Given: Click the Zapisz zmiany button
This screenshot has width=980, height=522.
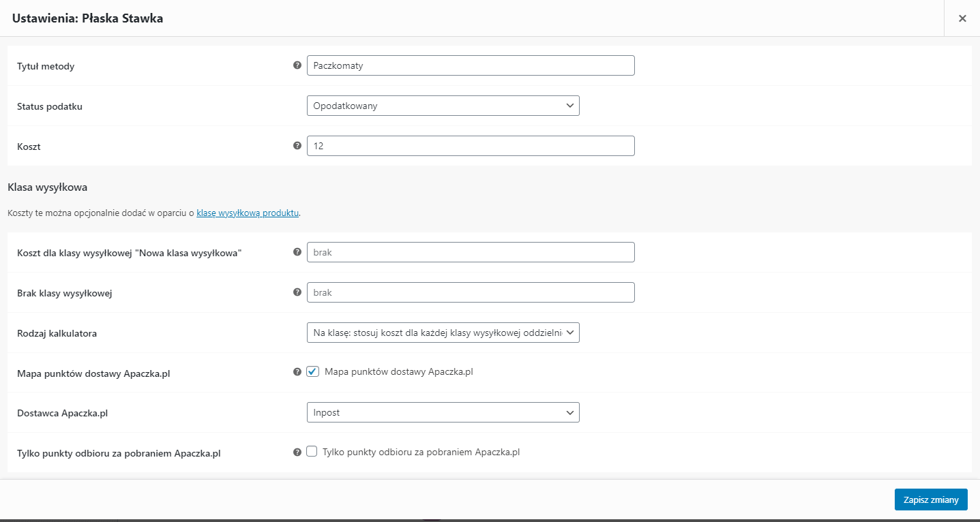Looking at the screenshot, I should point(931,500).
